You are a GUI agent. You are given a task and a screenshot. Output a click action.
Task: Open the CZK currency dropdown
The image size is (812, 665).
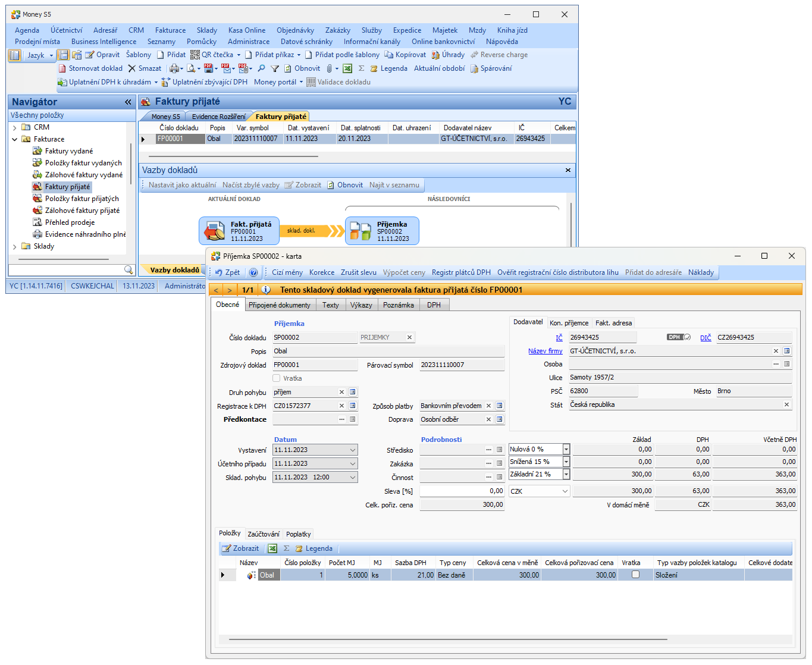tap(565, 491)
